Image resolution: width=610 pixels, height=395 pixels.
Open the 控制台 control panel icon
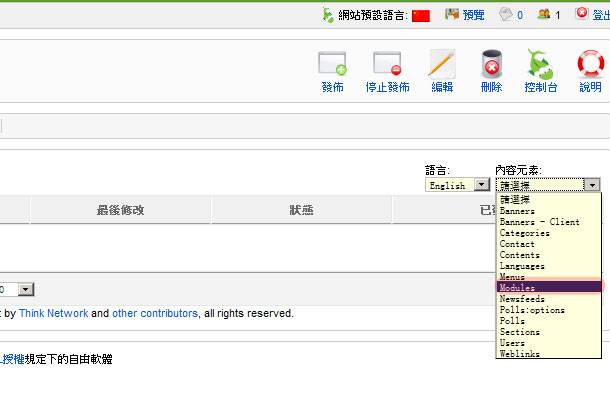[540, 63]
